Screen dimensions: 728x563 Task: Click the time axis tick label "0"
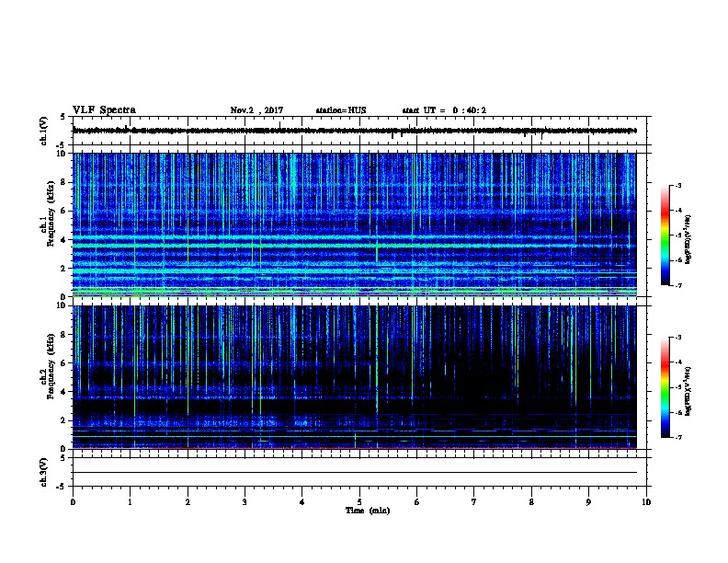coord(73,502)
